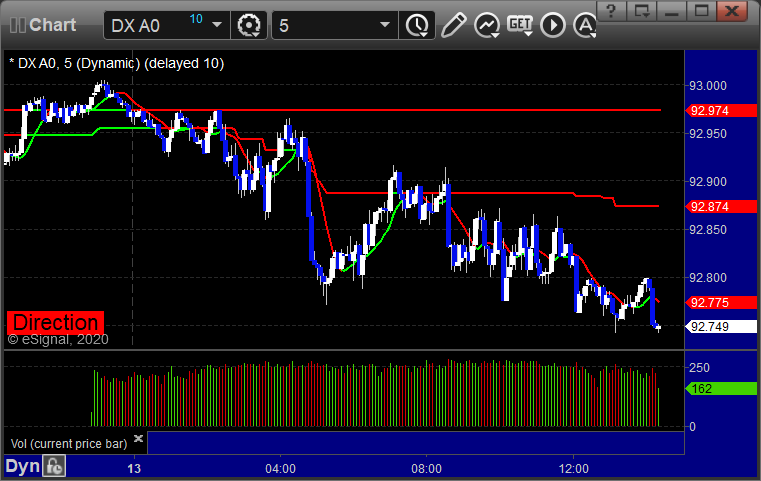Open the time template clock icon
The image size is (761, 481).
417,25
